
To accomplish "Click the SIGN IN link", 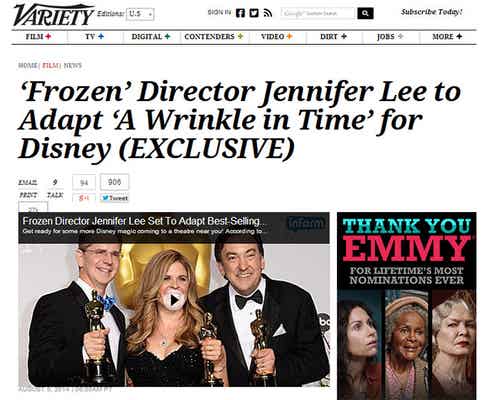I will tap(219, 12).
